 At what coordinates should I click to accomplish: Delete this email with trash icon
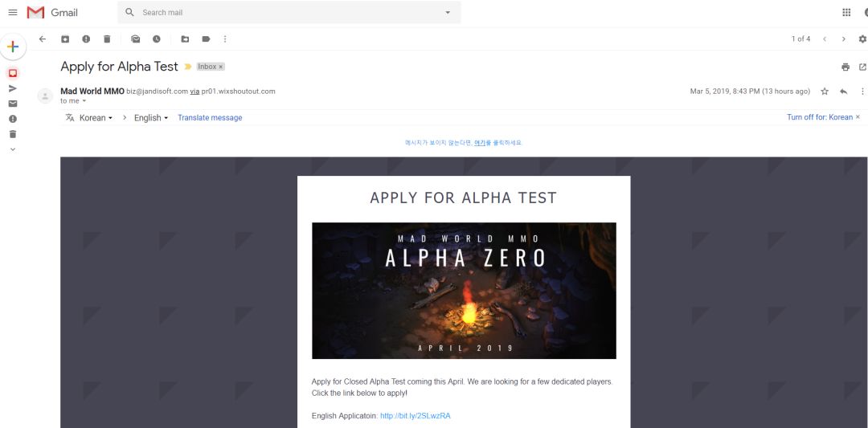point(107,39)
